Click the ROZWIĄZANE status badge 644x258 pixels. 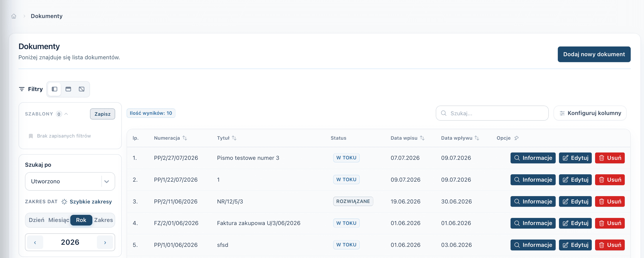[x=353, y=201]
